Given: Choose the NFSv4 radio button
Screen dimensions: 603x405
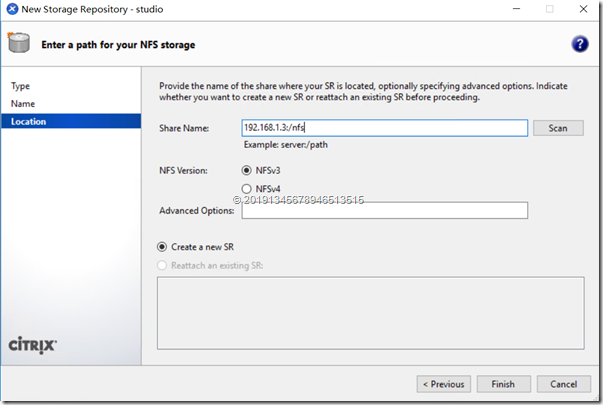Looking at the screenshot, I should click(247, 189).
